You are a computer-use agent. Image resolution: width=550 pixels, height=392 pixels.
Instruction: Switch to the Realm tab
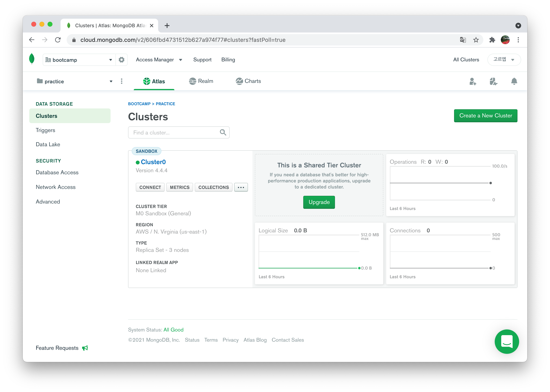click(x=201, y=81)
